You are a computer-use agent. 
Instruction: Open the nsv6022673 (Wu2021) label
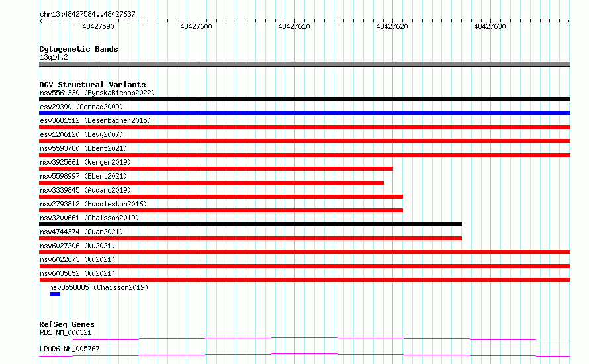pyautogui.click(x=77, y=259)
